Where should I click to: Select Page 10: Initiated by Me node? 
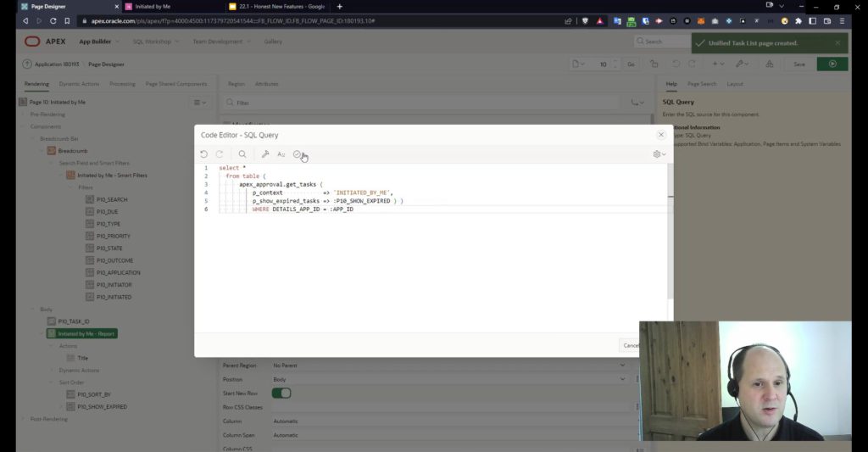pyautogui.click(x=57, y=103)
